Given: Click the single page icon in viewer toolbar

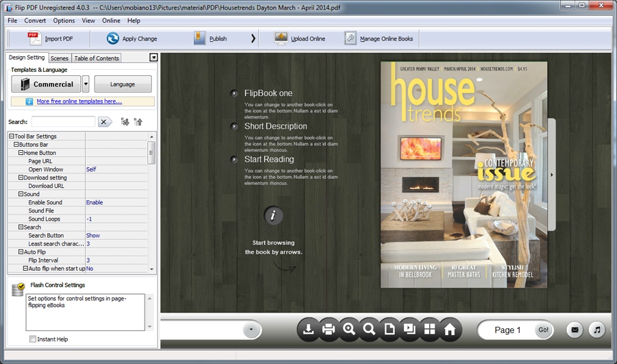Looking at the screenshot, I should [389, 329].
